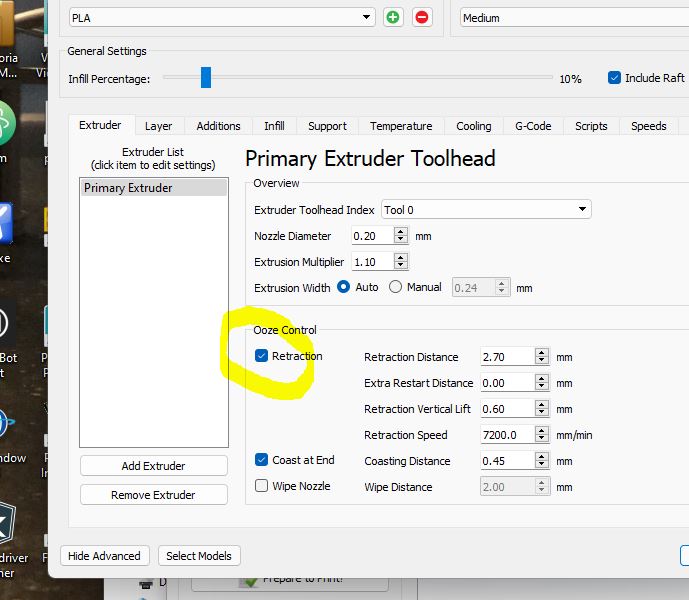689x600 pixels.
Task: Open the PLA profile dropdown
Action: pos(222,18)
